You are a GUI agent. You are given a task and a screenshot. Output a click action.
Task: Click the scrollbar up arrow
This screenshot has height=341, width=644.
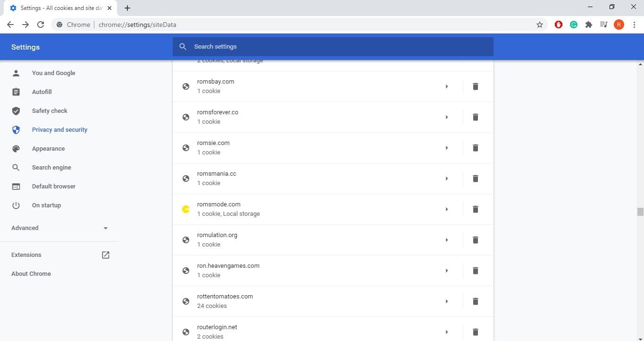pyautogui.click(x=640, y=64)
